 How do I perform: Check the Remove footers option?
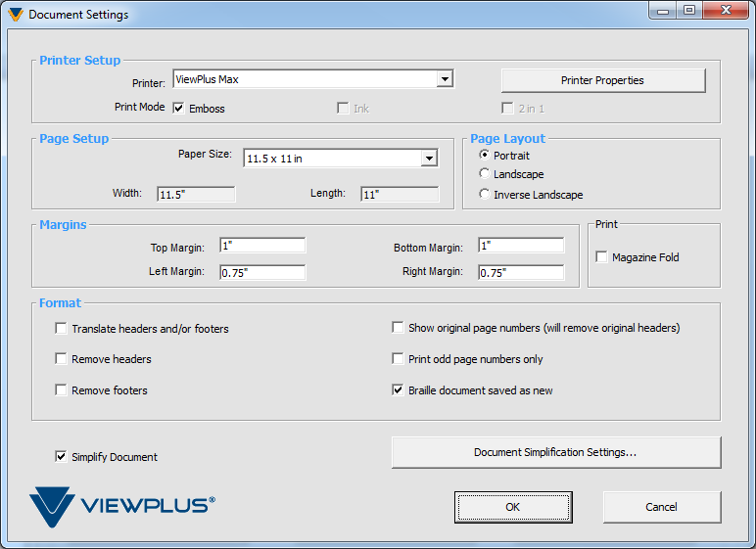click(x=62, y=390)
